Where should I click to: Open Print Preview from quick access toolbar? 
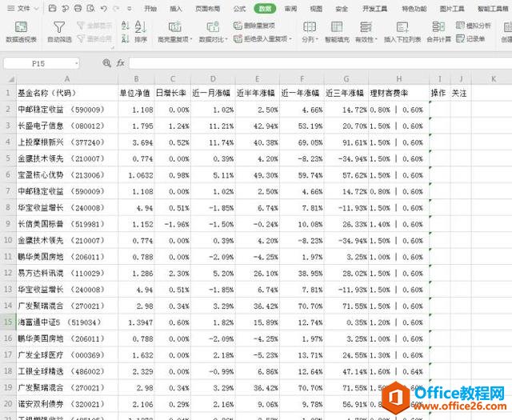pos(90,9)
